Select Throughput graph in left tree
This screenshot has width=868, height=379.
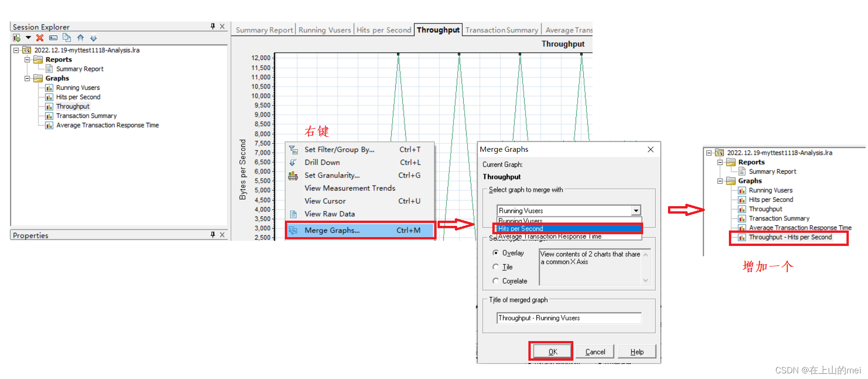click(x=73, y=106)
